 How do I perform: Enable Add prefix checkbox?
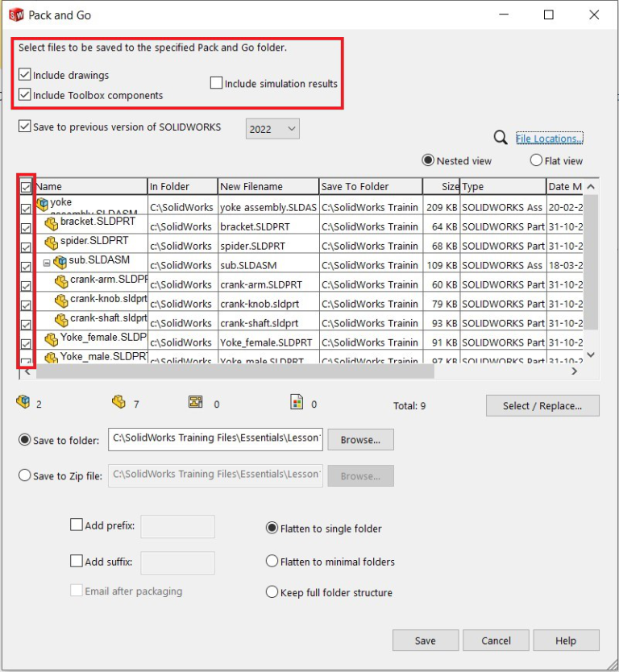(x=77, y=525)
